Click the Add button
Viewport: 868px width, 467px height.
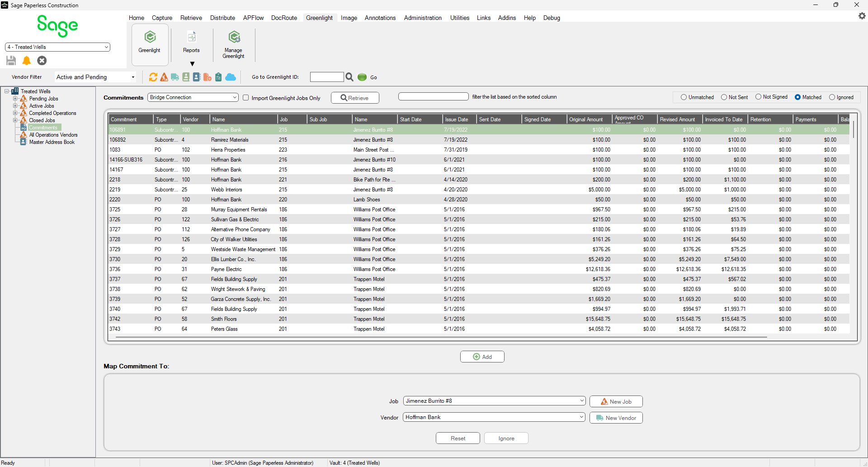pos(482,357)
